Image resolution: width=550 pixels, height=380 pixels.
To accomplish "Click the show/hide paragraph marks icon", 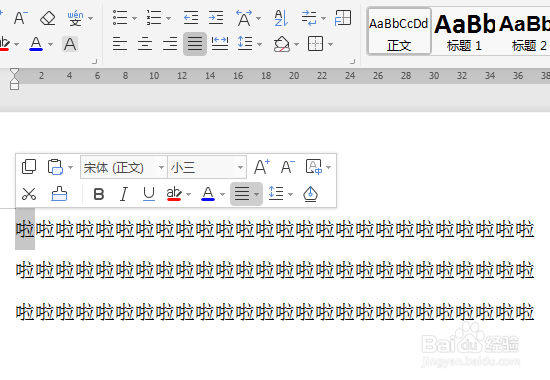I will (309, 18).
